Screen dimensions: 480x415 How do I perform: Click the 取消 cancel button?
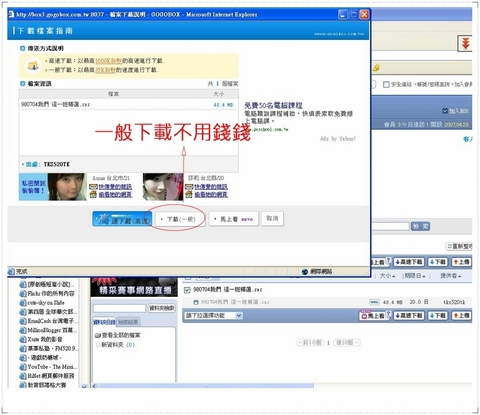[x=272, y=219]
